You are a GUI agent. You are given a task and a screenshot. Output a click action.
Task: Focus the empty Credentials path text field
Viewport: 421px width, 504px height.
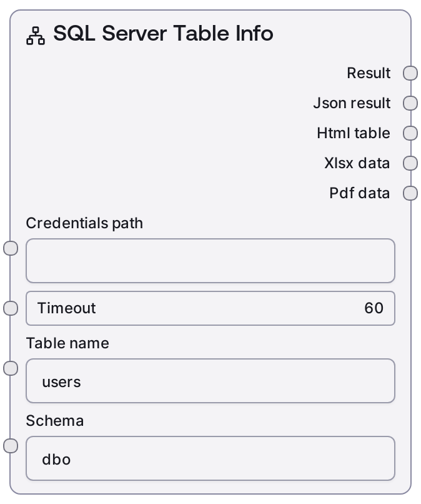210,261
